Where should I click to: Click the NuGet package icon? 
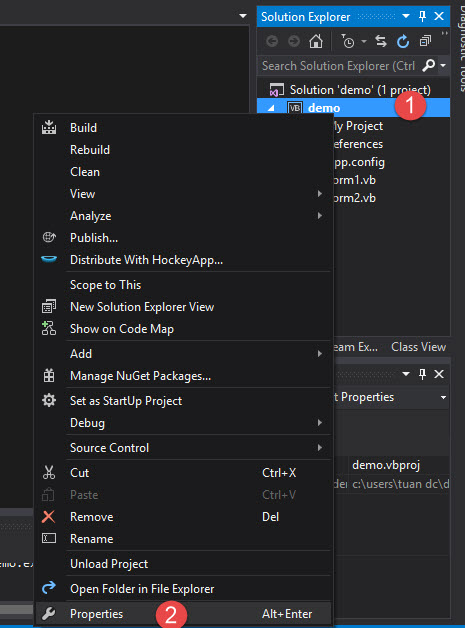49,376
